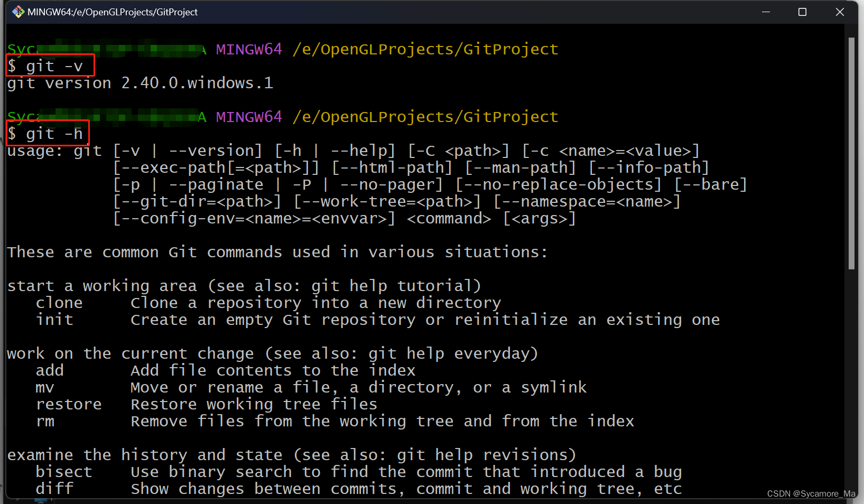Maximize the MINGW64 terminal window
This screenshot has height=504, width=864.
[802, 12]
